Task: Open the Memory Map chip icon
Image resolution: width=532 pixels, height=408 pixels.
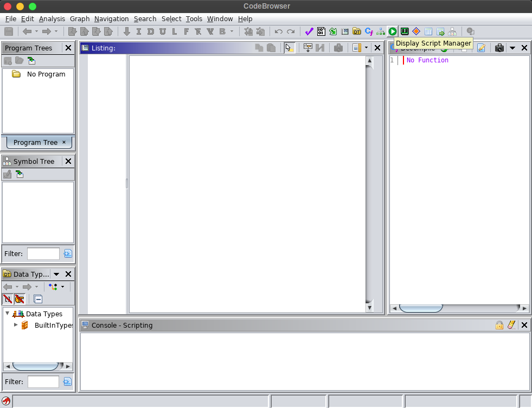Action: coord(405,31)
